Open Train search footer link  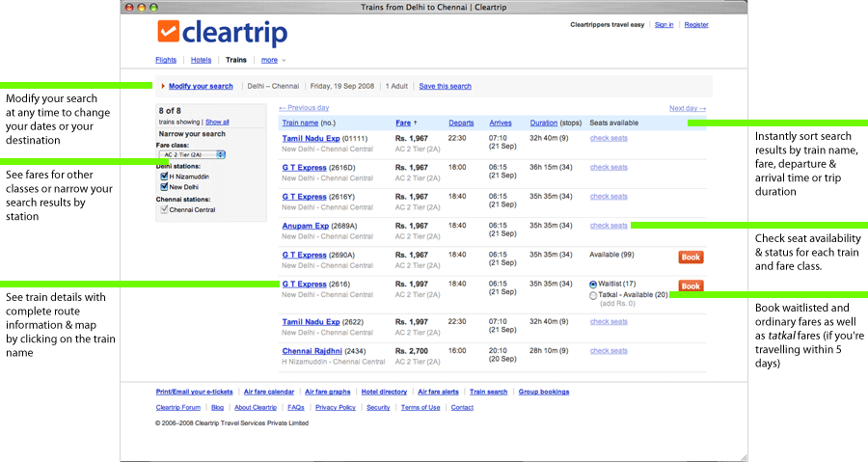point(489,392)
